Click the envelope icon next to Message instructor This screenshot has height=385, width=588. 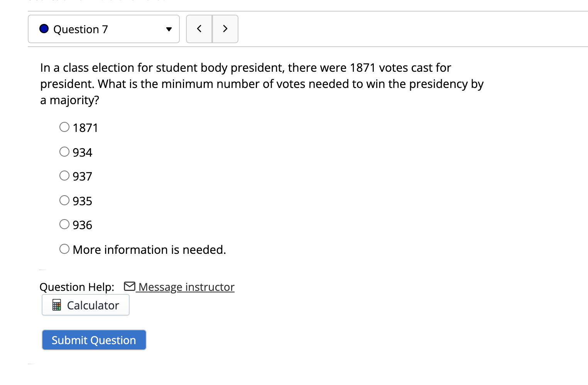pos(130,286)
